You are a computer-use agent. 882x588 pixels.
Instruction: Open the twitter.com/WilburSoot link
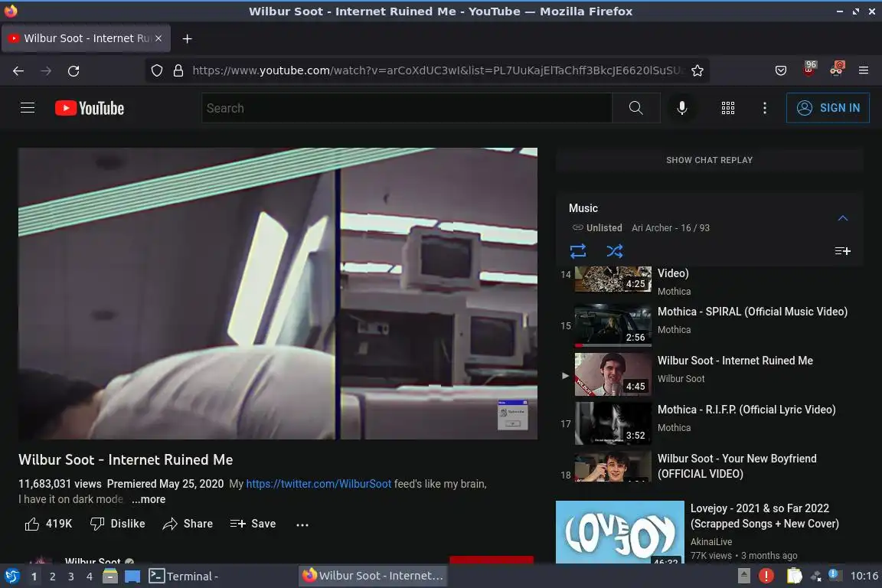318,484
